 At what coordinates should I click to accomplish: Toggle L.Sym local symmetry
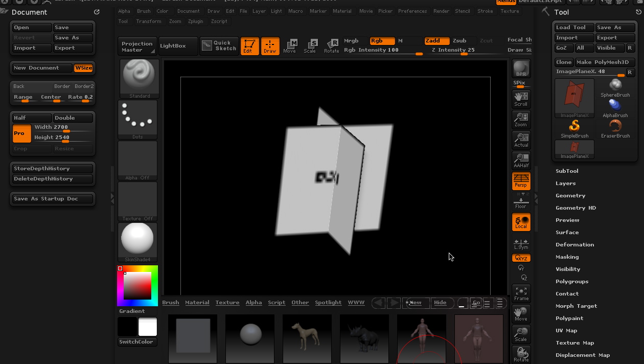tap(521, 244)
